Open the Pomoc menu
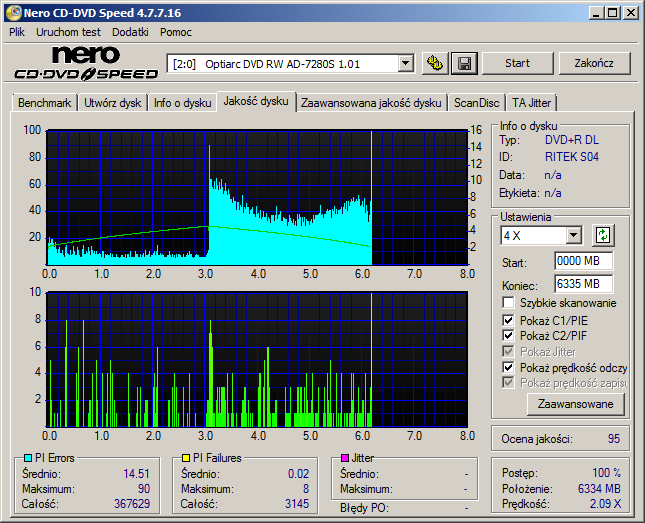645x523 pixels. [176, 32]
